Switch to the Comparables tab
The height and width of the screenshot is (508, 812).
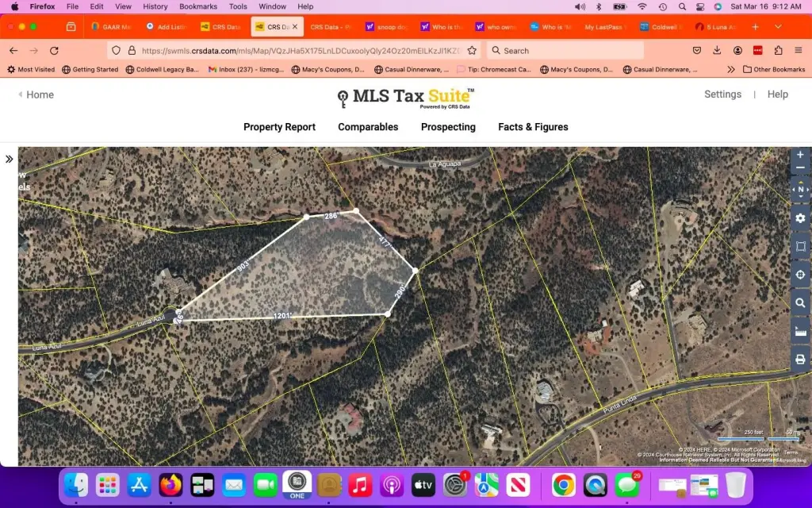368,127
